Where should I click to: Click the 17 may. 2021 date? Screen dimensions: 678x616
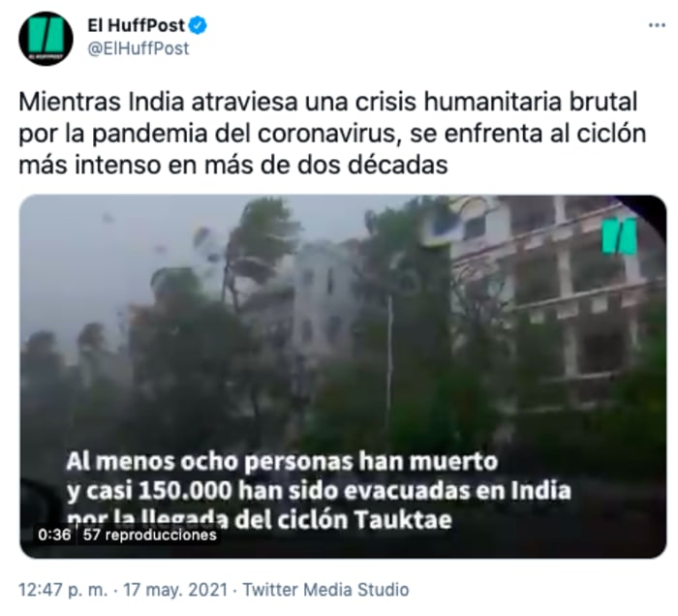tap(175, 590)
